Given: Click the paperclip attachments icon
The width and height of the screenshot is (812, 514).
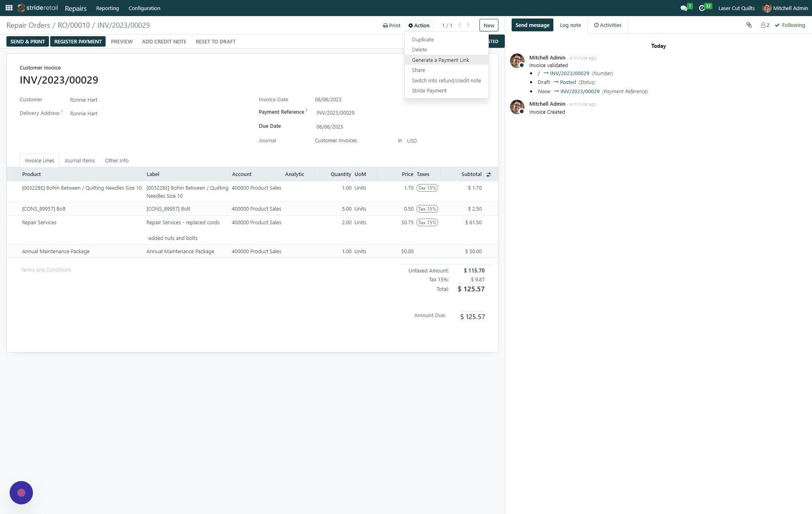Looking at the screenshot, I should pos(749,25).
